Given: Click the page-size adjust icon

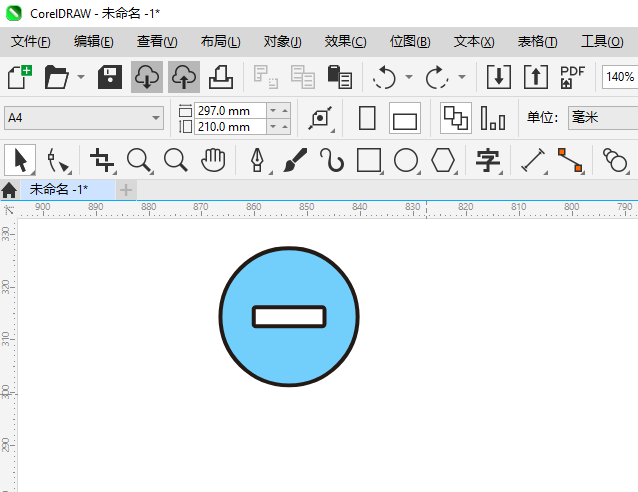Looking at the screenshot, I should 320,118.
